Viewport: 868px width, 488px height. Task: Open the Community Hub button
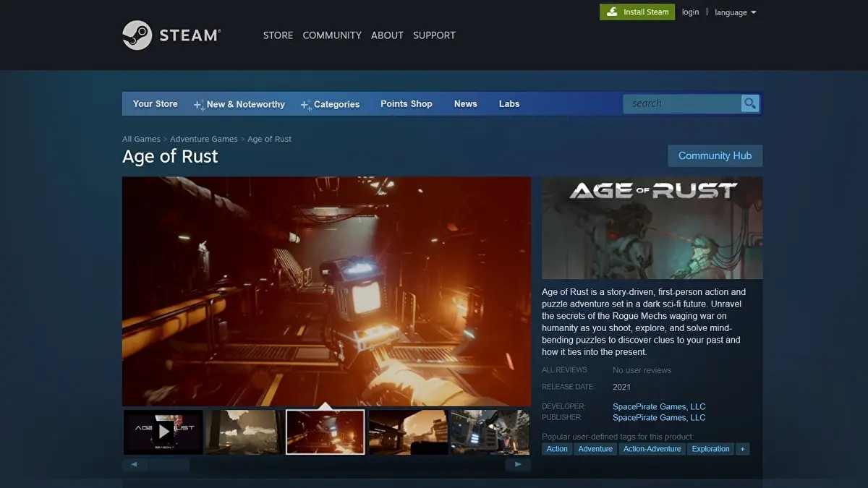coord(715,155)
